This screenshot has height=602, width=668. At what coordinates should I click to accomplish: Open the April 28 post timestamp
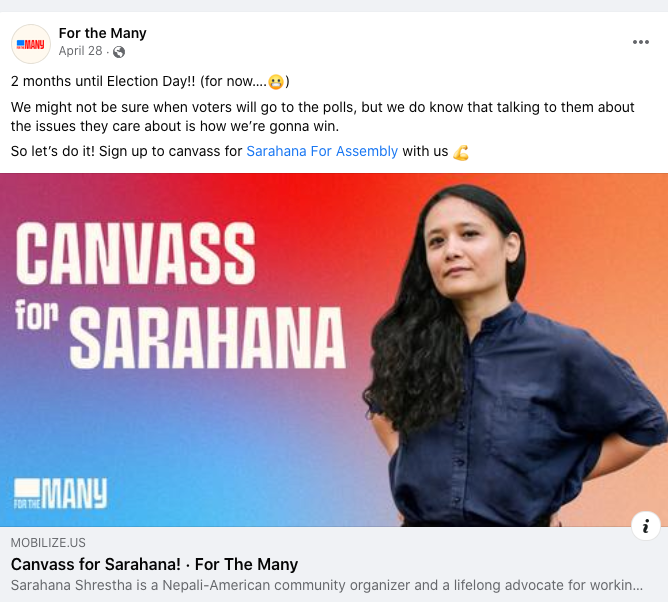click(81, 51)
